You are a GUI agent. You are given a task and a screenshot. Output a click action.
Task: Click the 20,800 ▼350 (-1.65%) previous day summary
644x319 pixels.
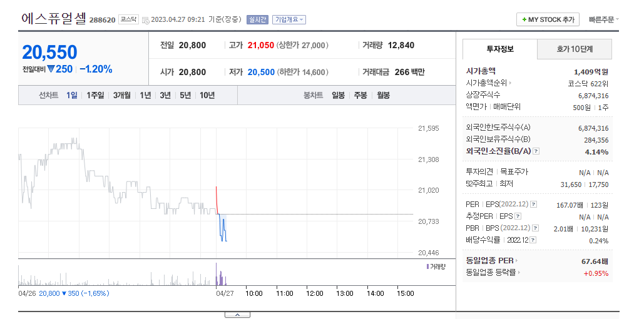coord(74,293)
